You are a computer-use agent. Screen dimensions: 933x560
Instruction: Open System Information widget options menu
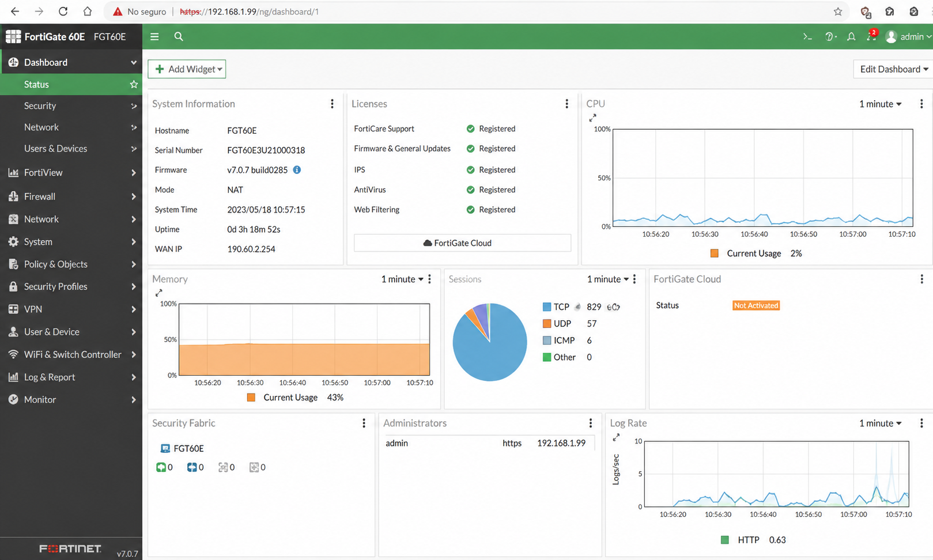click(x=332, y=104)
